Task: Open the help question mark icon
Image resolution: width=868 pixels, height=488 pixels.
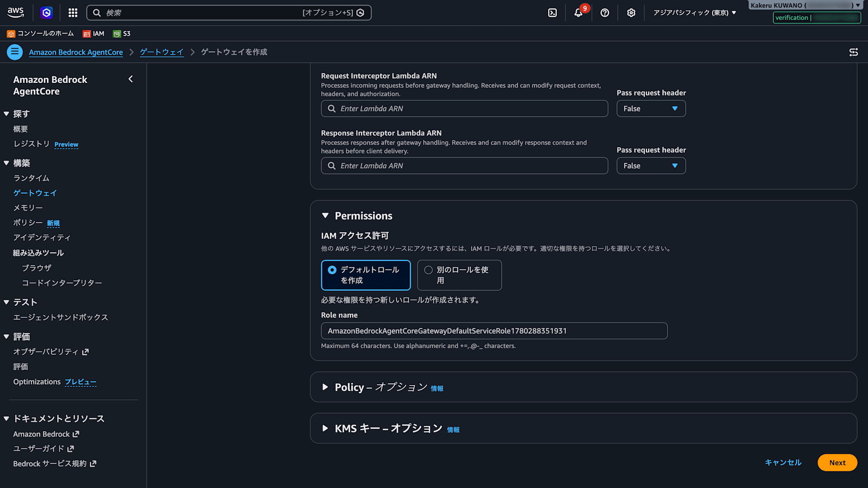Action: (605, 13)
